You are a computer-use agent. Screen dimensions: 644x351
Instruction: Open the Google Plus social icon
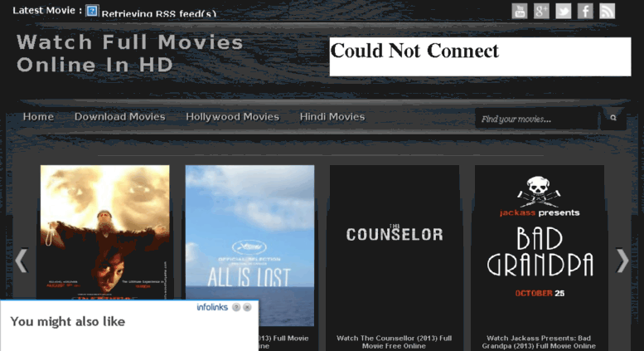click(x=541, y=11)
